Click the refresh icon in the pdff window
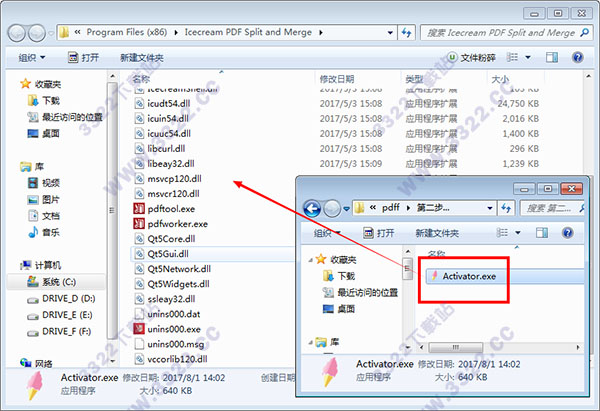Image resolution: width=600 pixels, height=411 pixels. [x=506, y=208]
